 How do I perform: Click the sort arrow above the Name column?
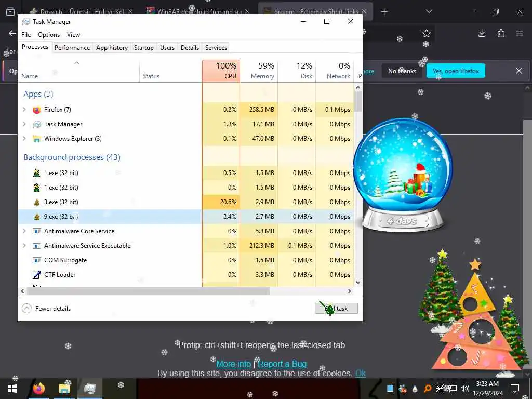77,63
